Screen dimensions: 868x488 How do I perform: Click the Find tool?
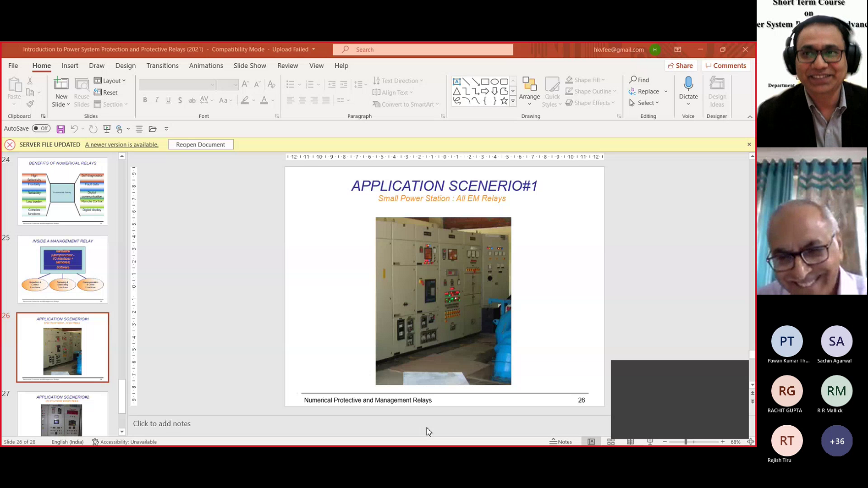point(639,80)
